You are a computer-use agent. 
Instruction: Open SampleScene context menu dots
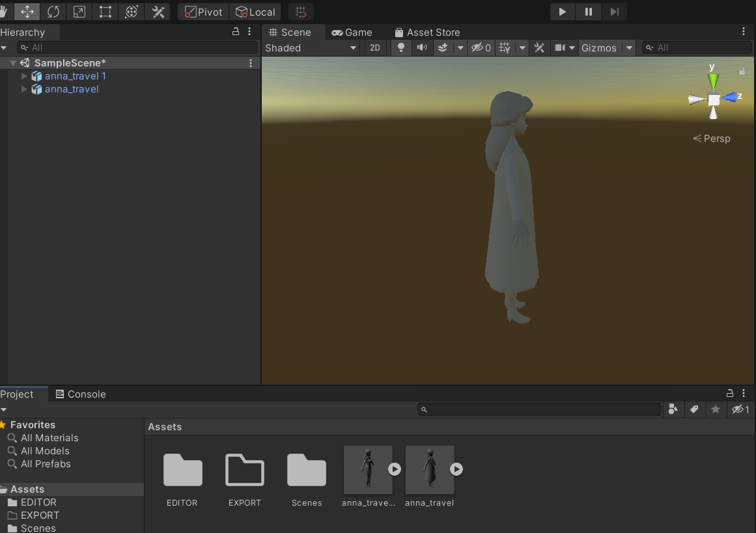250,63
